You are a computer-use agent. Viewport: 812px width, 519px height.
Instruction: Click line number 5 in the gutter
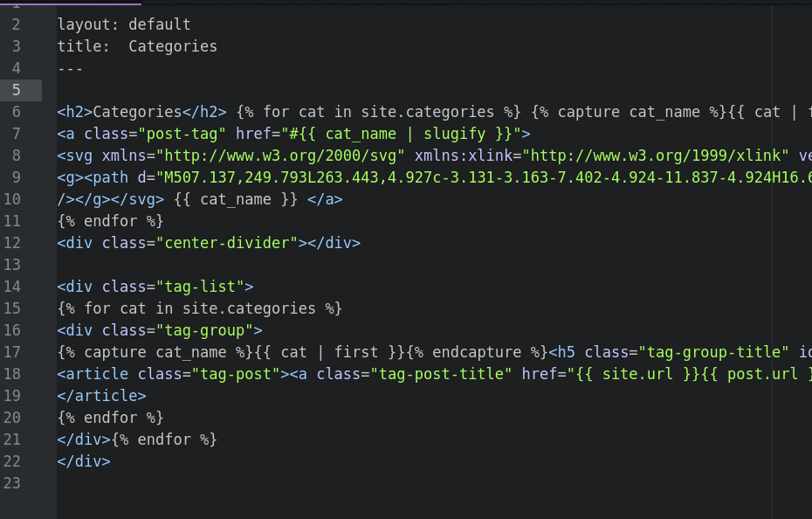point(17,90)
